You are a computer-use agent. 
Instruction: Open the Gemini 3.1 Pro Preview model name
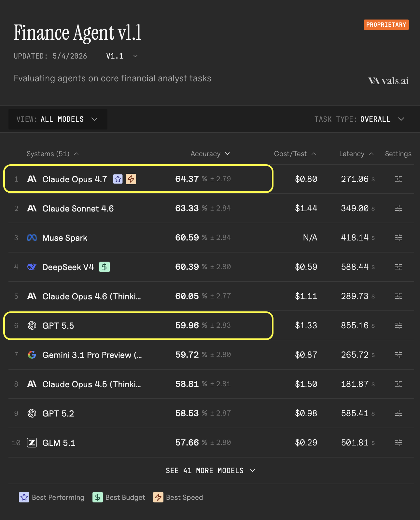[x=92, y=355]
